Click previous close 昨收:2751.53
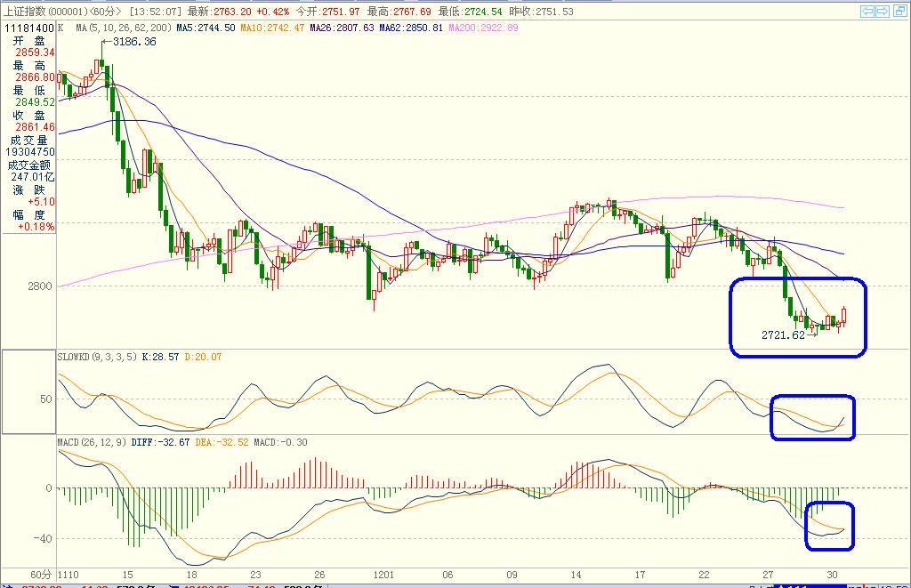911x588 pixels. 541,11
